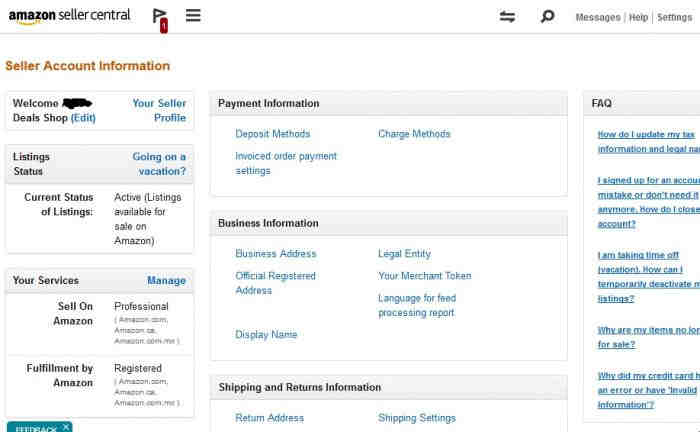This screenshot has height=432, width=700.
Task: Open FAQ about items no longer for sale
Action: pos(649,337)
